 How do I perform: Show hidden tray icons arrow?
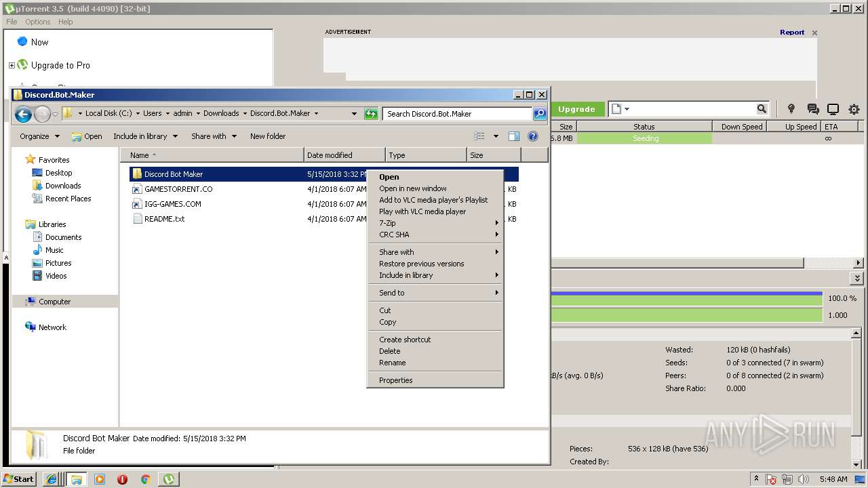click(x=757, y=479)
